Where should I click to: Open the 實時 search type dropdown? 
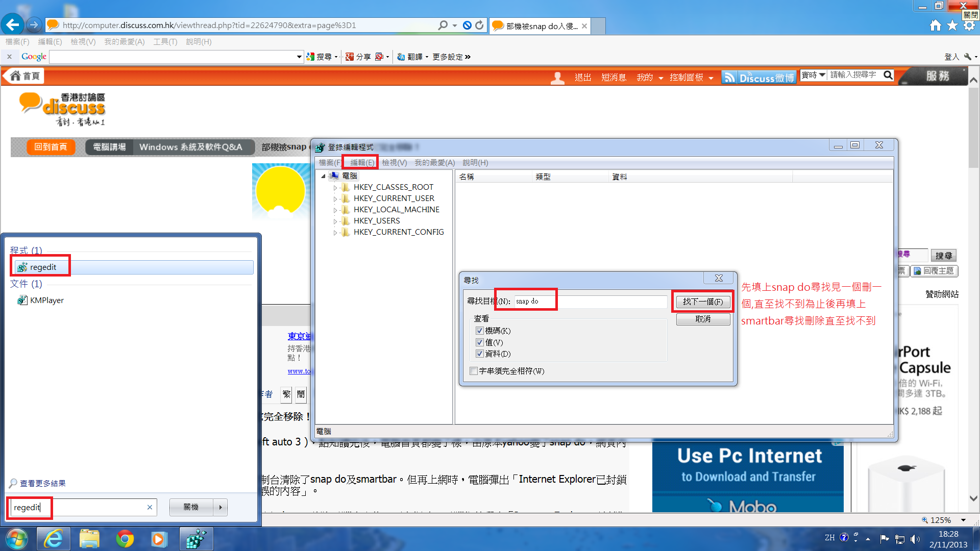click(x=813, y=75)
